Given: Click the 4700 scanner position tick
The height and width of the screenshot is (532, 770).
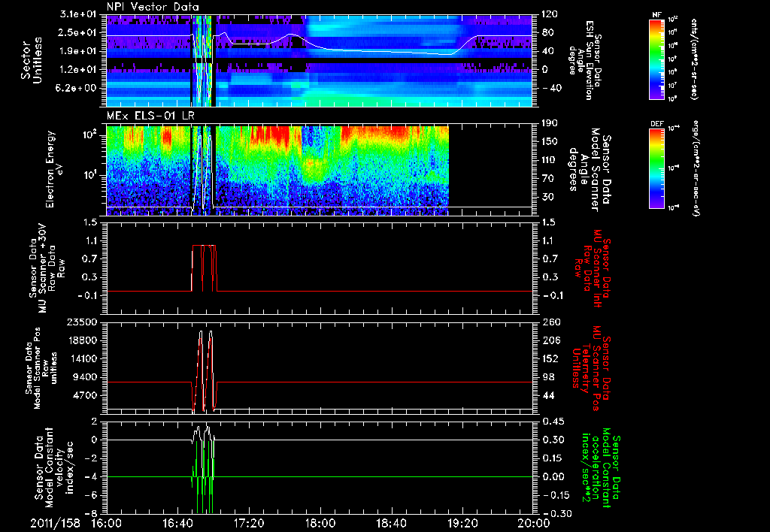Looking at the screenshot, I should tap(86, 395).
